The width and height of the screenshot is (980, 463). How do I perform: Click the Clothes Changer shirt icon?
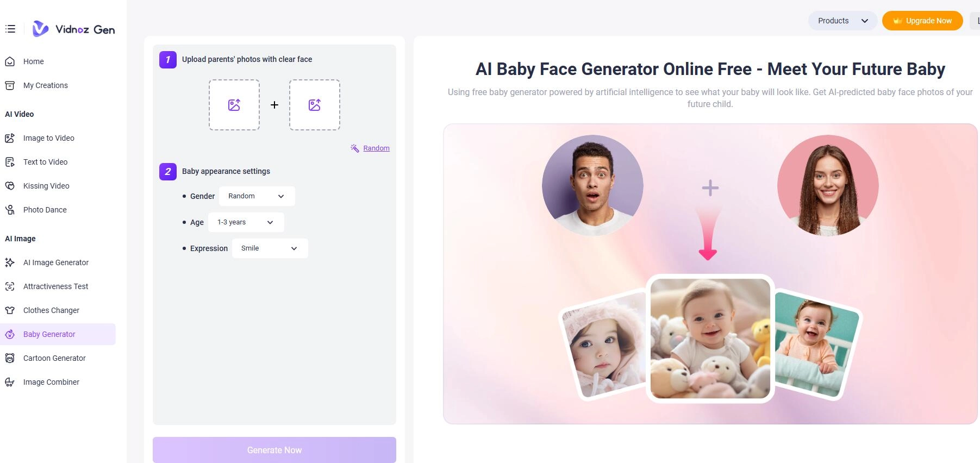[10, 310]
